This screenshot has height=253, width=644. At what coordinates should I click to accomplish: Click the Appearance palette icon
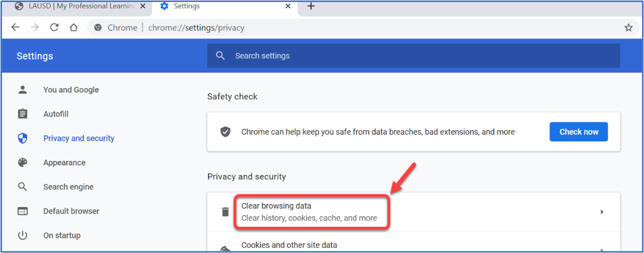click(x=23, y=162)
